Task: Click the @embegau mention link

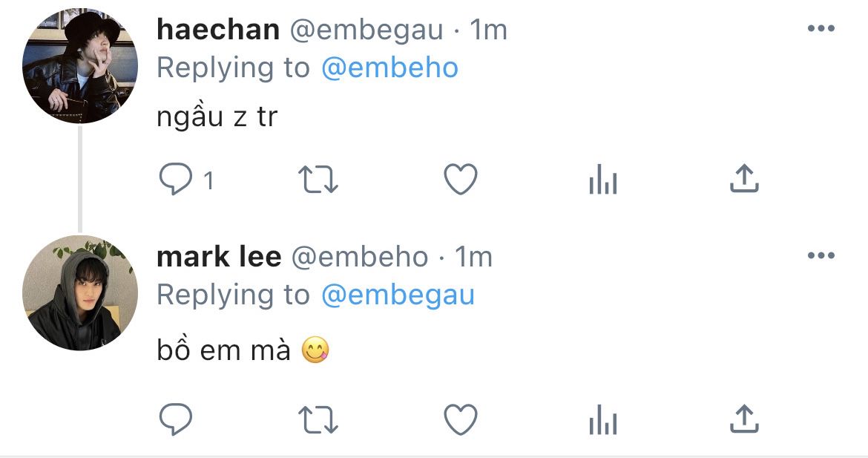Action: [x=398, y=295]
